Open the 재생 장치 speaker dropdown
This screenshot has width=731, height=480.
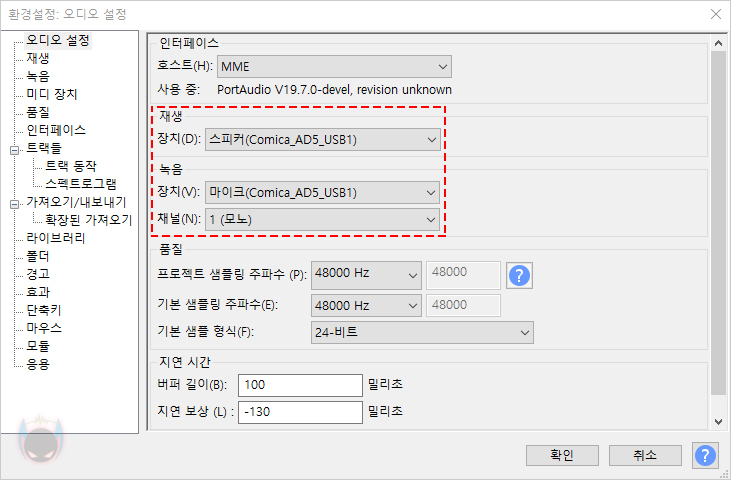click(323, 140)
